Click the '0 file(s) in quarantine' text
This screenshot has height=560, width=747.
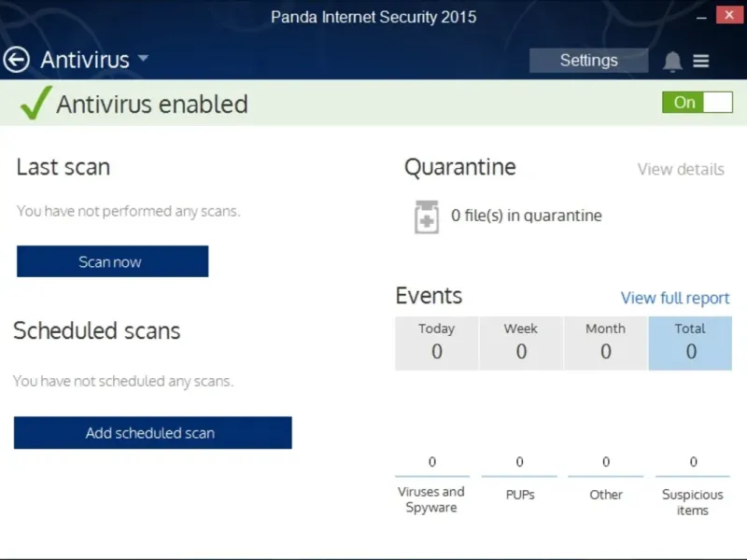(x=527, y=216)
